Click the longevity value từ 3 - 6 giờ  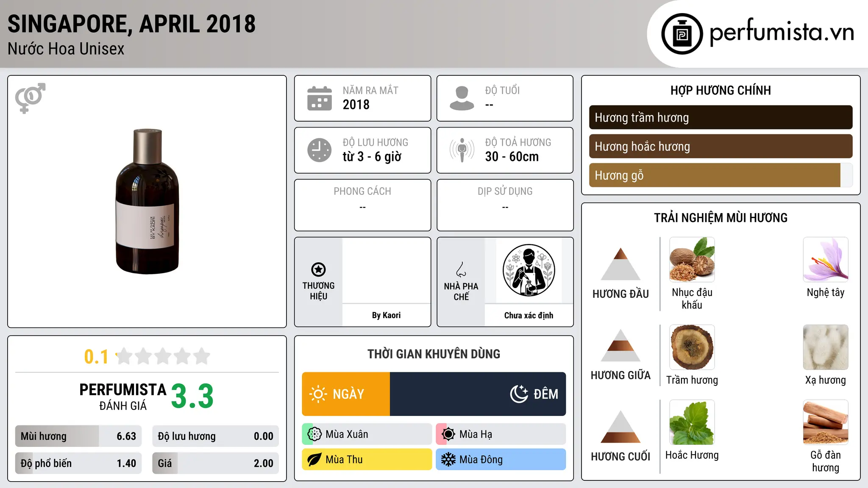(372, 157)
